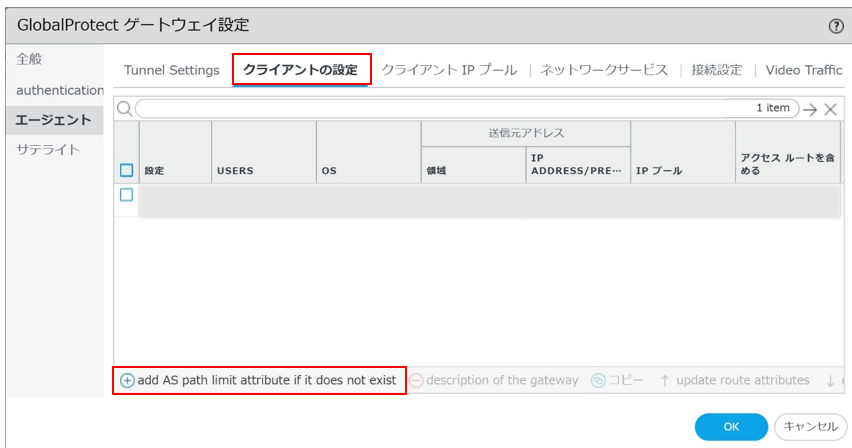Open the クライアント IP プール tab
The width and height of the screenshot is (852, 448).
449,70
